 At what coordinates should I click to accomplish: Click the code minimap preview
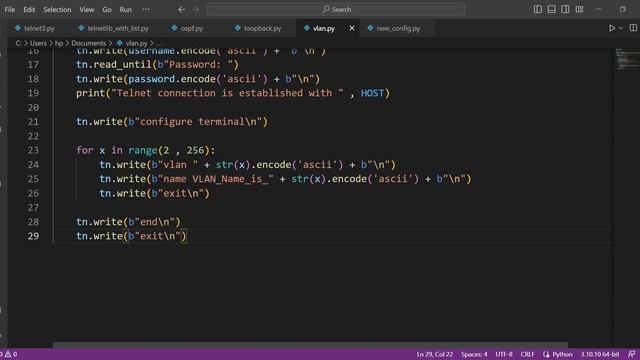pyautogui.click(x=627, y=59)
